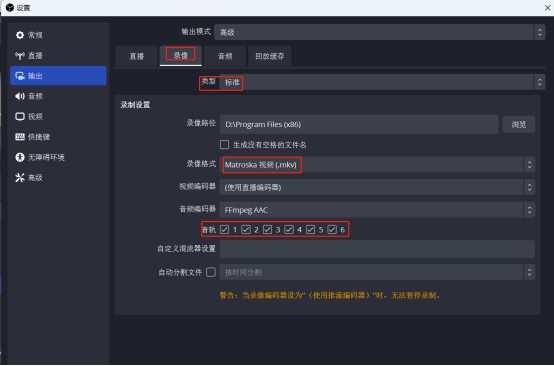Select the 快捷键 keyboard icon
This screenshot has width=554, height=366.
[x=20, y=137]
